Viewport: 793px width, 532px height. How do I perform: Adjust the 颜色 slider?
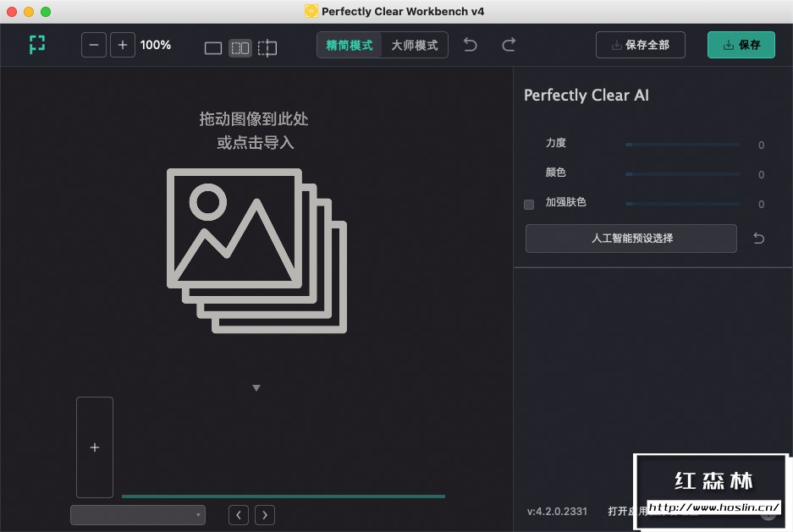click(683, 174)
